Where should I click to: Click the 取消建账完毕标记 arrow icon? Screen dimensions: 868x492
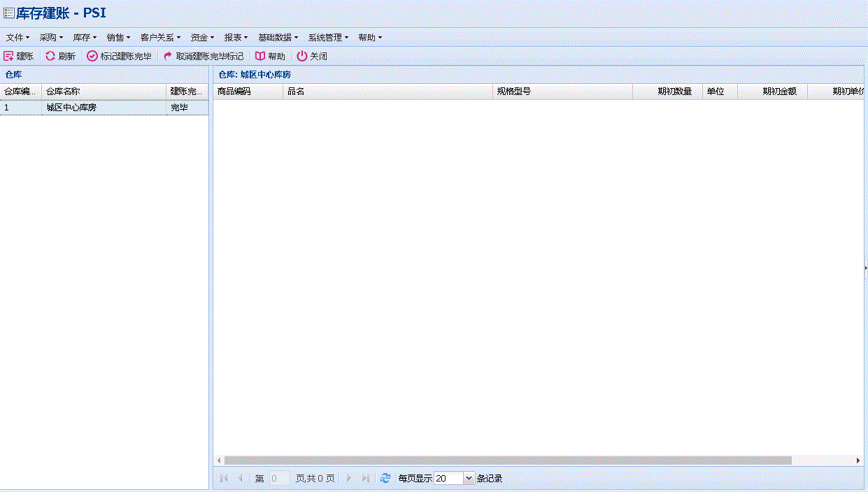pyautogui.click(x=168, y=56)
